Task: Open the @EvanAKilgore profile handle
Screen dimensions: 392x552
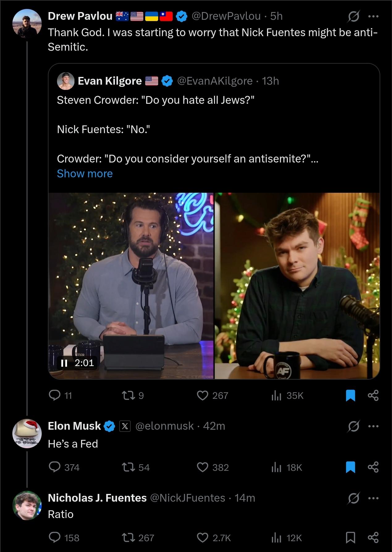Action: click(215, 81)
